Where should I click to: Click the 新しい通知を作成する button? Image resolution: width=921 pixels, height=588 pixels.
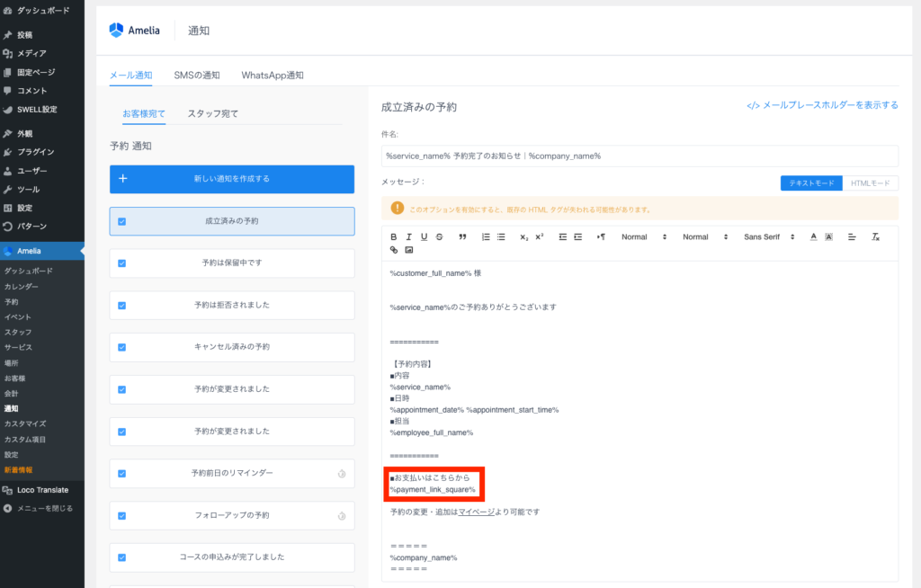point(232,179)
